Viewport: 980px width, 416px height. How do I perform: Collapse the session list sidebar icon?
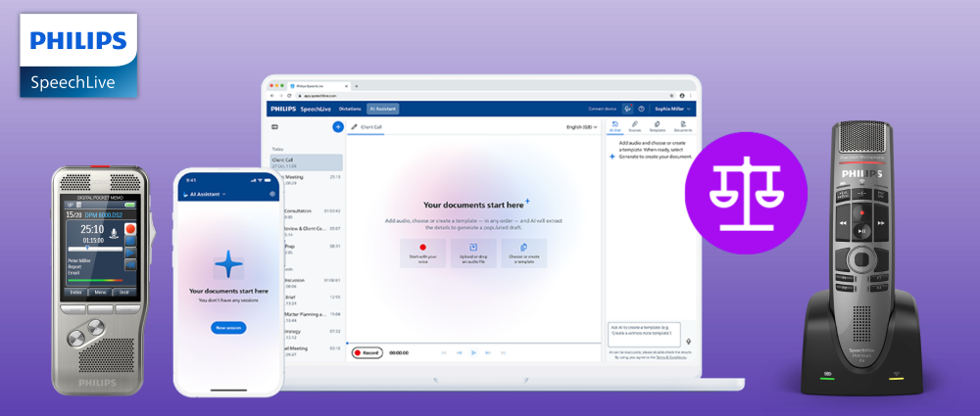click(274, 127)
